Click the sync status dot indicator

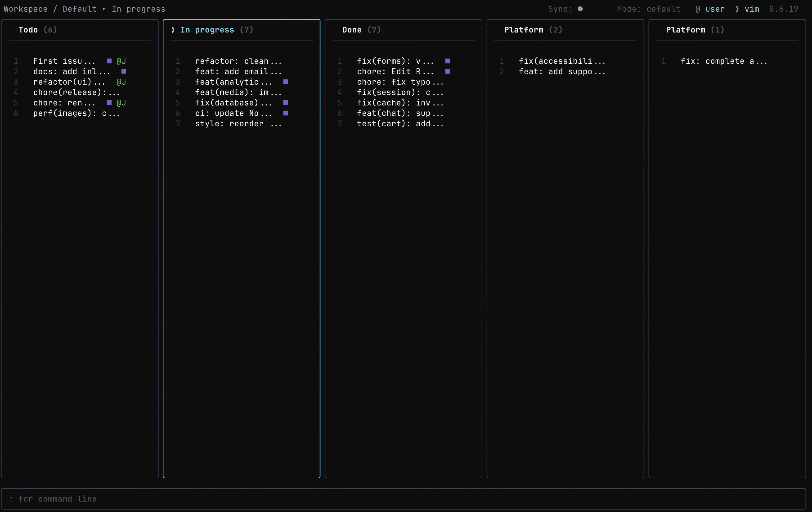coord(580,9)
